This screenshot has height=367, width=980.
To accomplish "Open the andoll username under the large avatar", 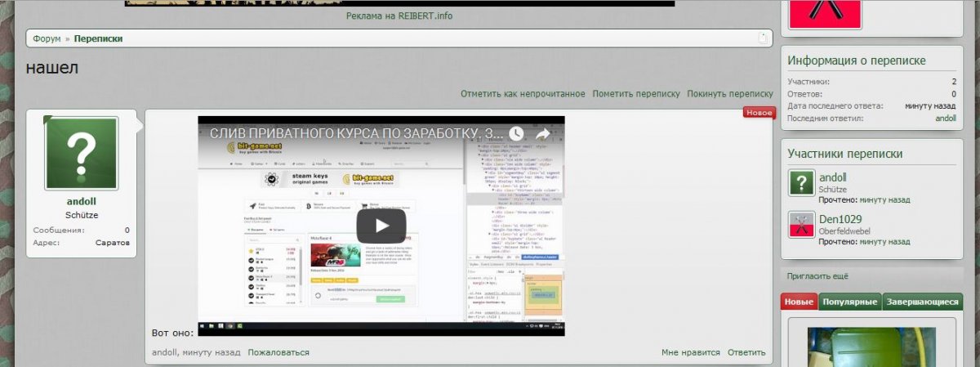I will tap(81, 201).
